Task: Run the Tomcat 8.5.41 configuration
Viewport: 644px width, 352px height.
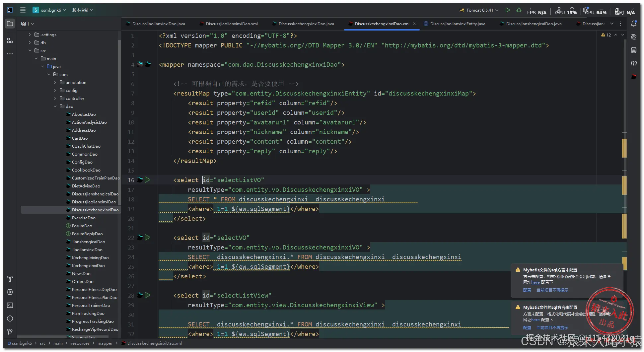Action: [508, 10]
